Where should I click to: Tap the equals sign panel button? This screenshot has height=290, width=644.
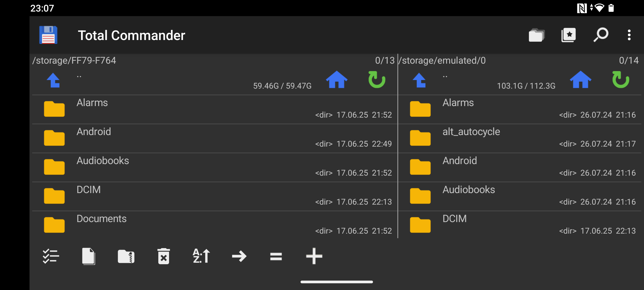tap(276, 256)
